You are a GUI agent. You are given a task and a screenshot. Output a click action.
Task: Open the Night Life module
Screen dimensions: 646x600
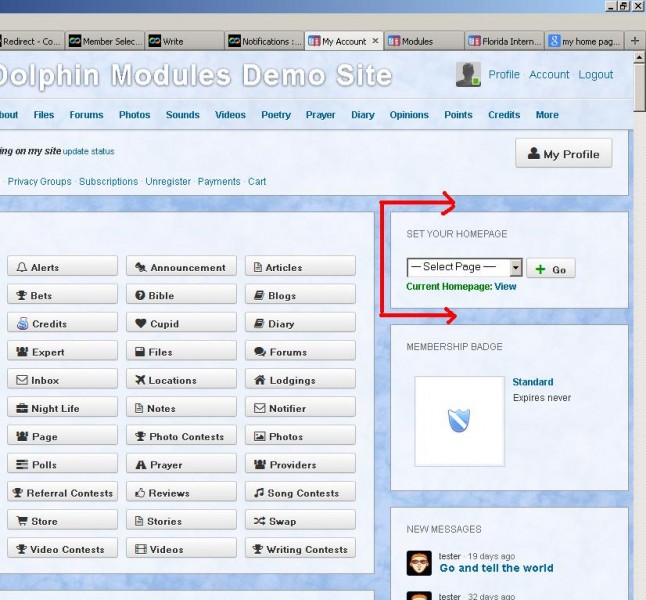[62, 408]
